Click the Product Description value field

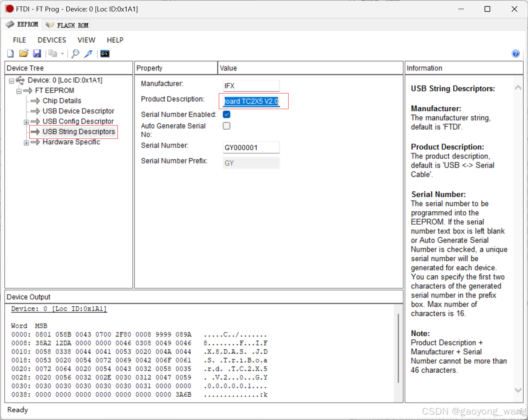[251, 101]
